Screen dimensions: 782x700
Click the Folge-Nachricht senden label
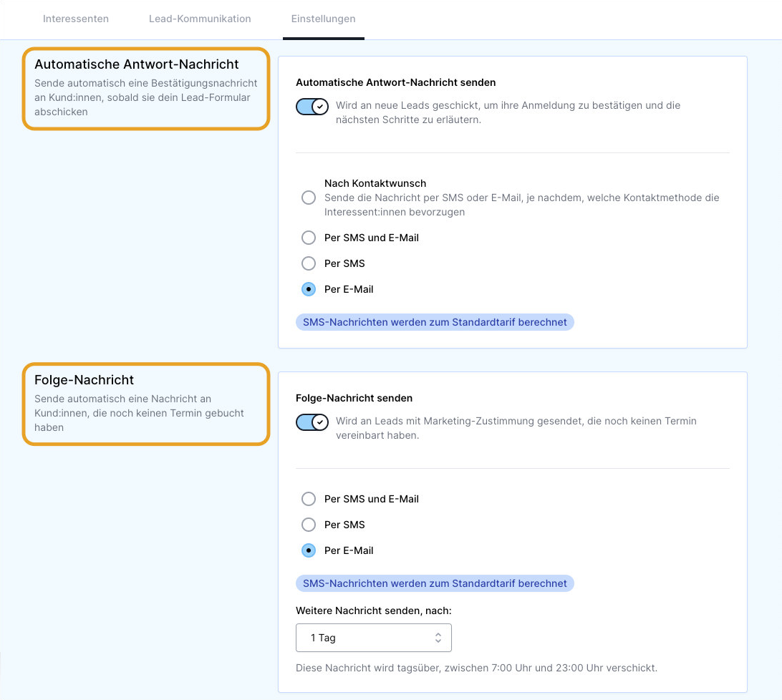pyautogui.click(x=354, y=399)
